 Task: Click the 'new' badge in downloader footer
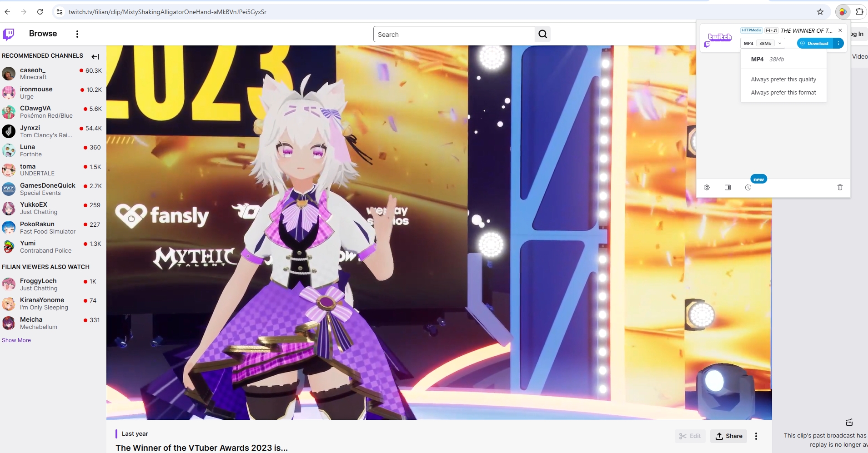pyautogui.click(x=758, y=179)
